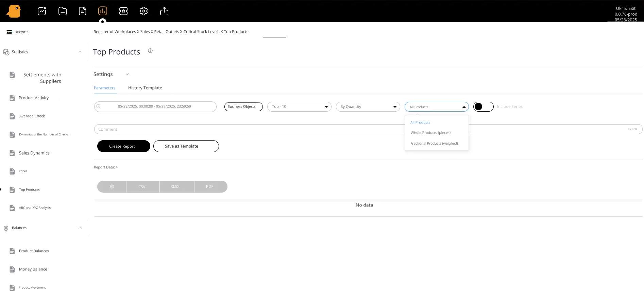Click the export share icon in top bar
The height and width of the screenshot is (293, 644).
pos(164,11)
